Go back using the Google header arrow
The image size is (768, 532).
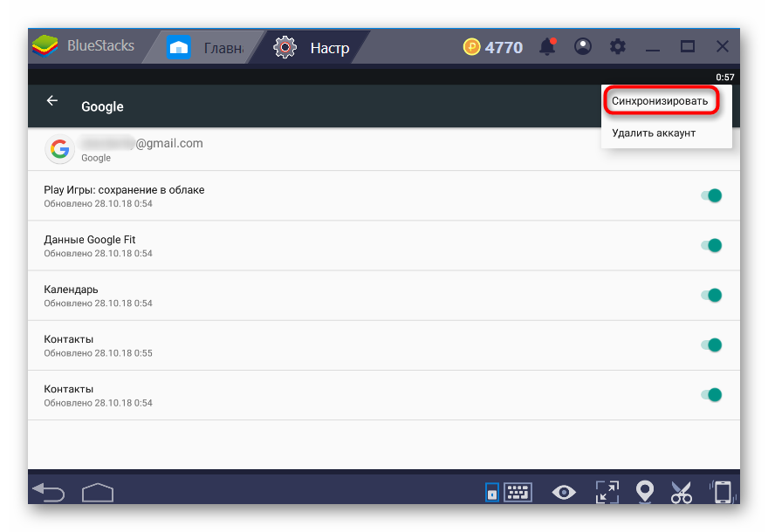click(52, 101)
